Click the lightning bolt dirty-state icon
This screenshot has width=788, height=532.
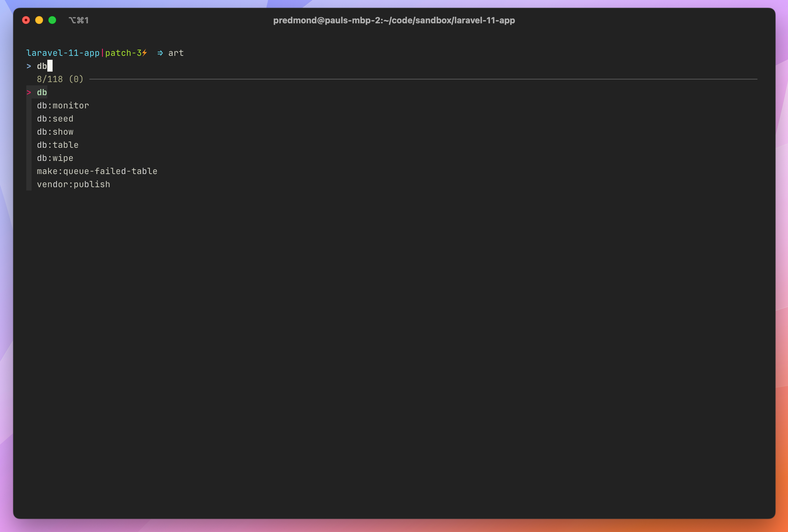click(145, 53)
